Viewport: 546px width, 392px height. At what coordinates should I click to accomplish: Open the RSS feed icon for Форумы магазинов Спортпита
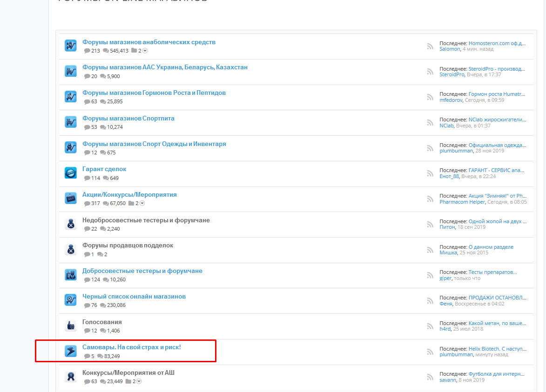[430, 123]
